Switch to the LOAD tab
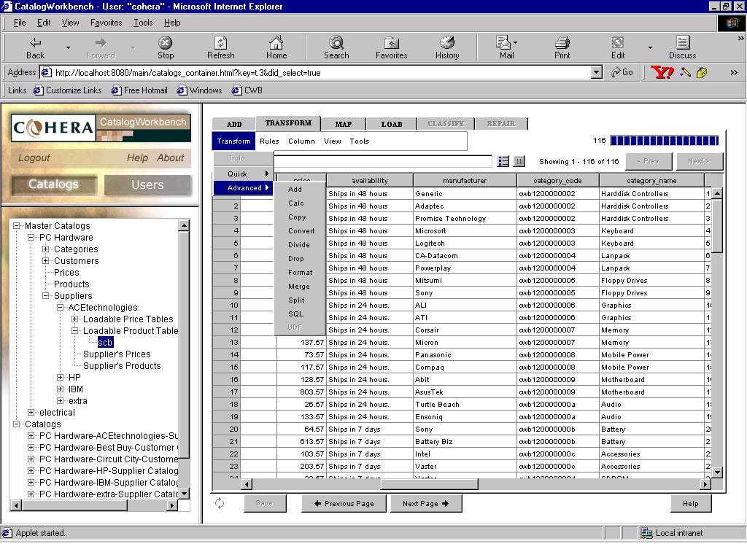Image resolution: width=747 pixels, height=560 pixels. [392, 124]
